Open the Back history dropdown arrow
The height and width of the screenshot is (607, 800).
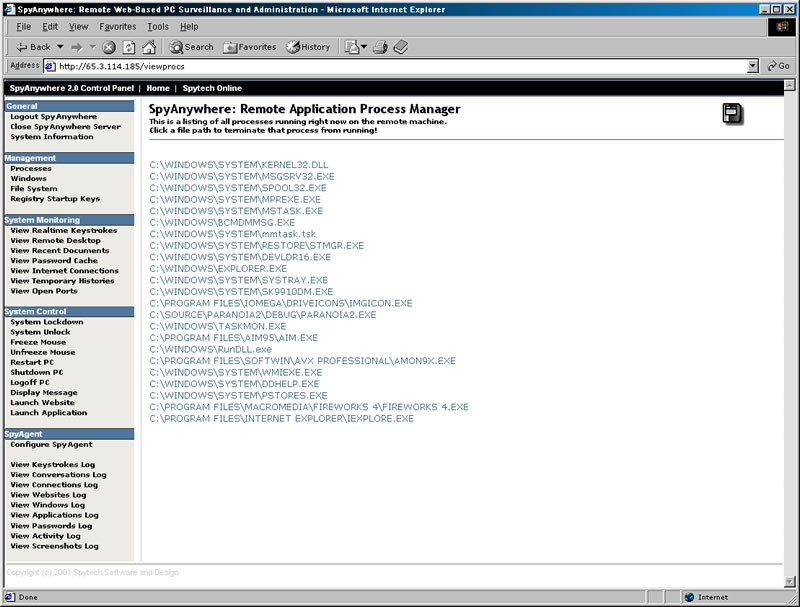[x=60, y=47]
